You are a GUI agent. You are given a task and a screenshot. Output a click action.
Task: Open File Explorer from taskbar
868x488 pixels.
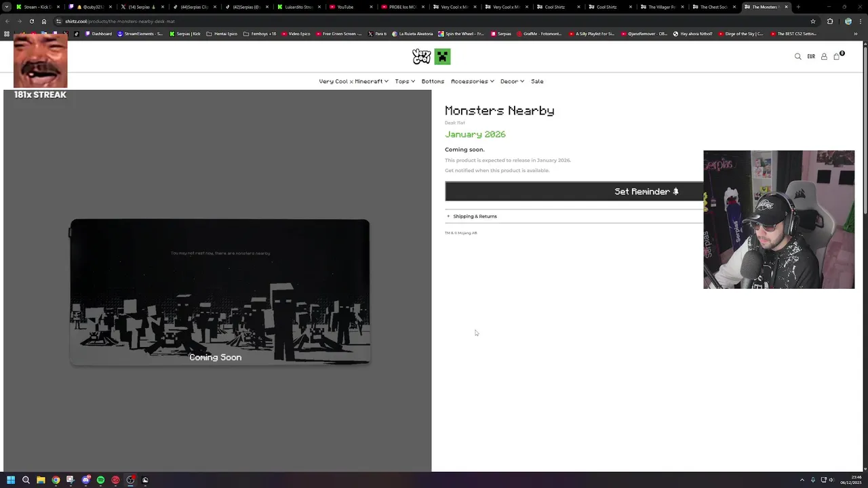pos(41,480)
